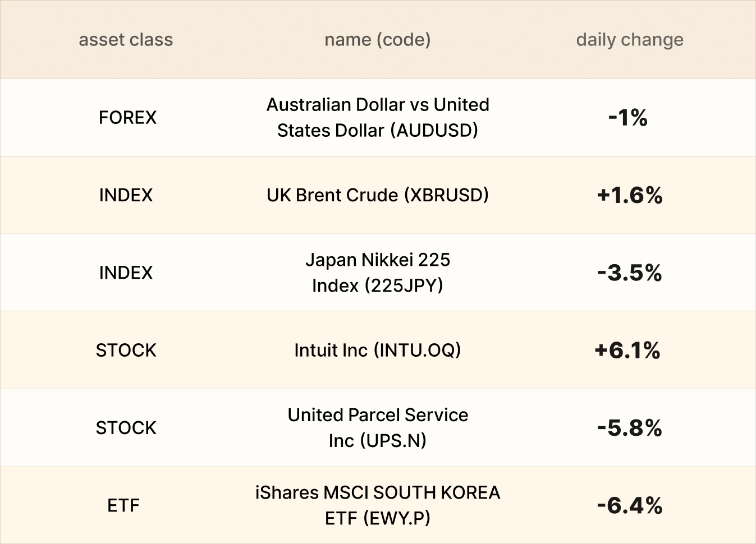The width and height of the screenshot is (756, 544).
Task: Open Intuit Inc (INTU.OQ) entry
Action: tap(378, 350)
